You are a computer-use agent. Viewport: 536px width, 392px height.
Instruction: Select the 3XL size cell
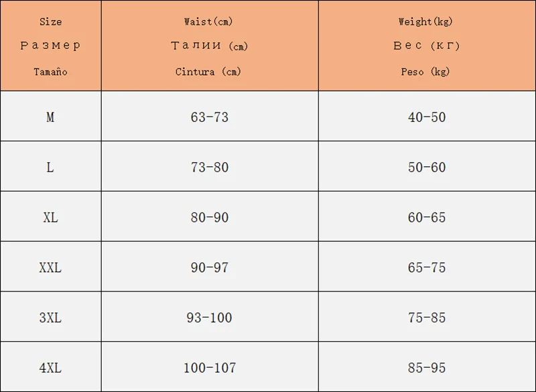(x=50, y=318)
